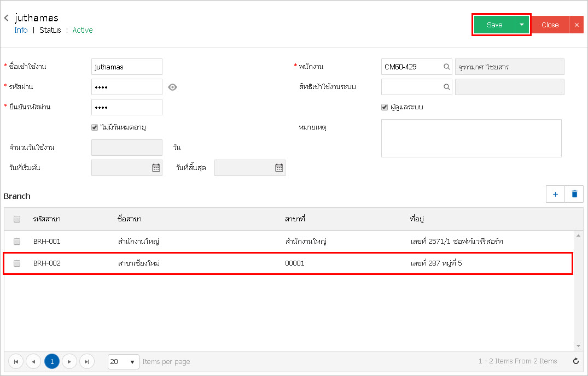
Task: Toggle the ผู้ดูแลระบบ checkbox
Action: coord(385,107)
